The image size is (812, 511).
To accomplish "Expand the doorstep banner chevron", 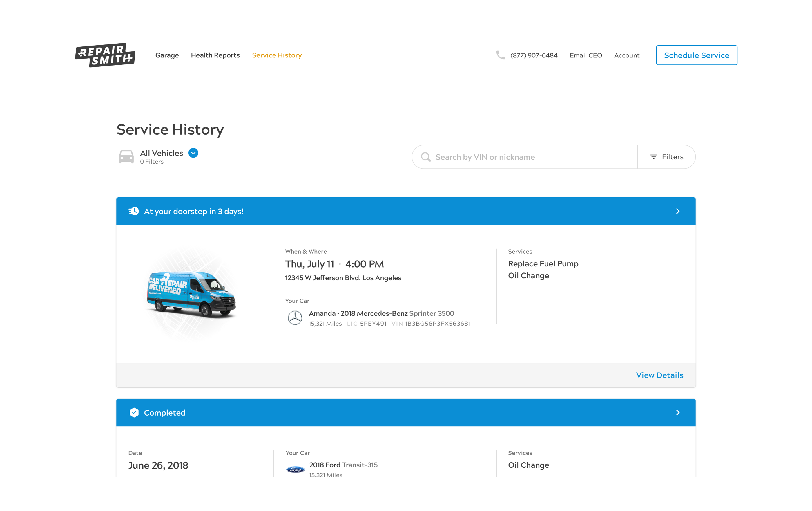I will [x=678, y=211].
